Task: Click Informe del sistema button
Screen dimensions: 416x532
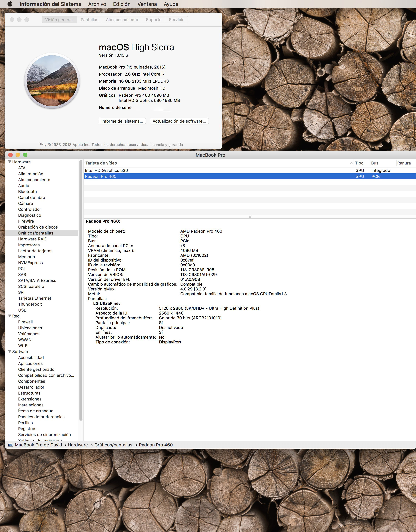Action: click(122, 121)
